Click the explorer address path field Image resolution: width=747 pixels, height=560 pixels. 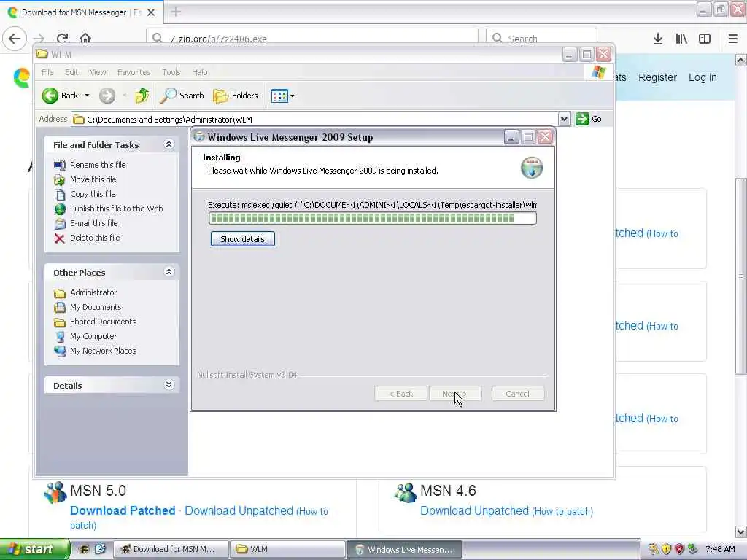click(315, 119)
